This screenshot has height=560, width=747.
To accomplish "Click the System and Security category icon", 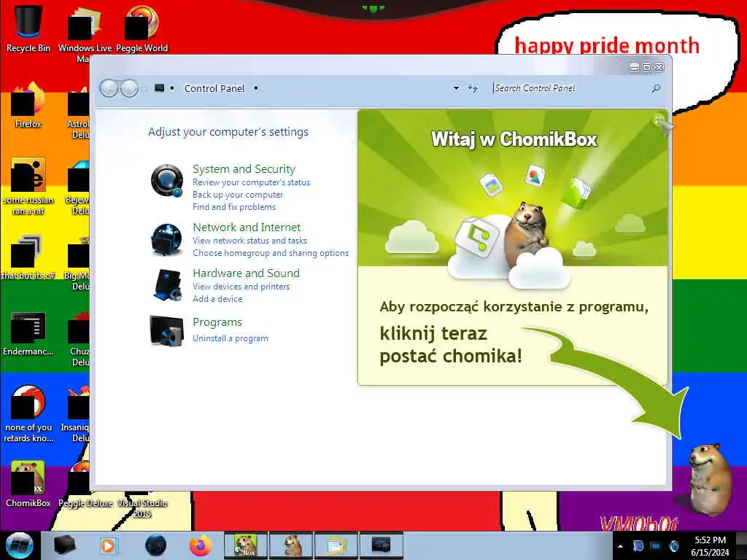I will [x=167, y=181].
